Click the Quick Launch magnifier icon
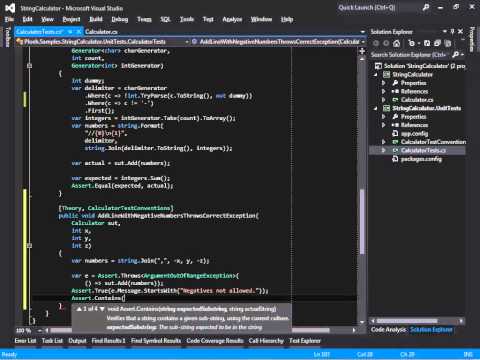 (426, 7)
